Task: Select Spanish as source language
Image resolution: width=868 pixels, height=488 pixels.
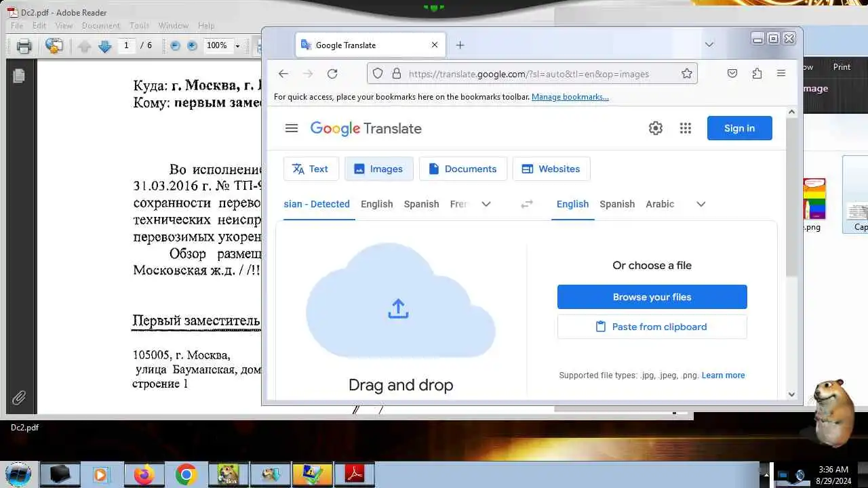Action: [x=421, y=204]
